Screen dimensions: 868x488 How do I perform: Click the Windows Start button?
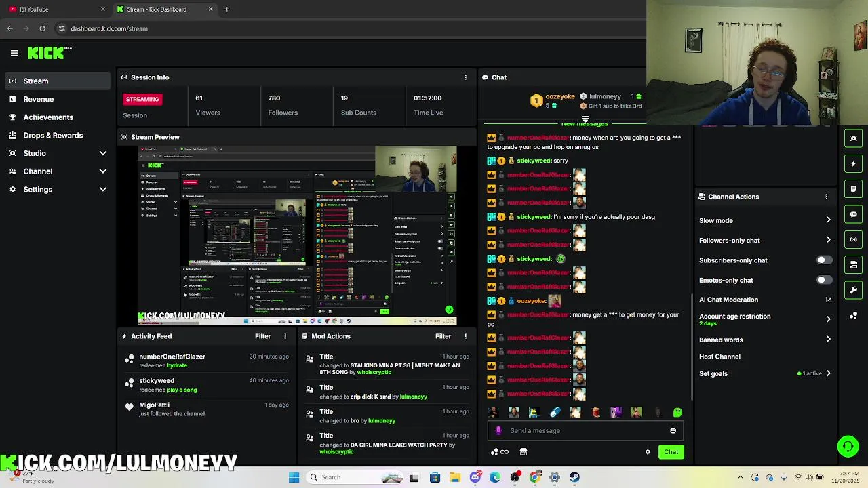pyautogui.click(x=294, y=477)
